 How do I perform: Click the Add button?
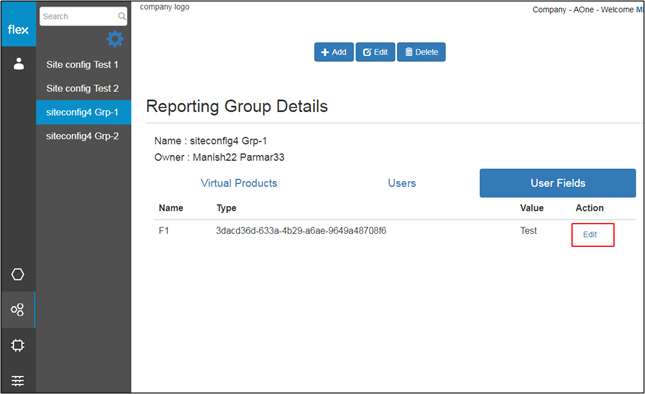(334, 52)
